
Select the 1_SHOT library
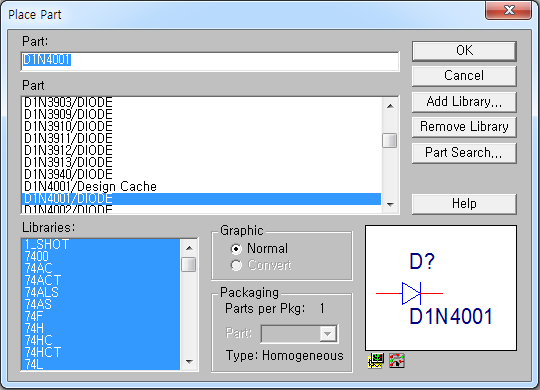[x=101, y=245]
